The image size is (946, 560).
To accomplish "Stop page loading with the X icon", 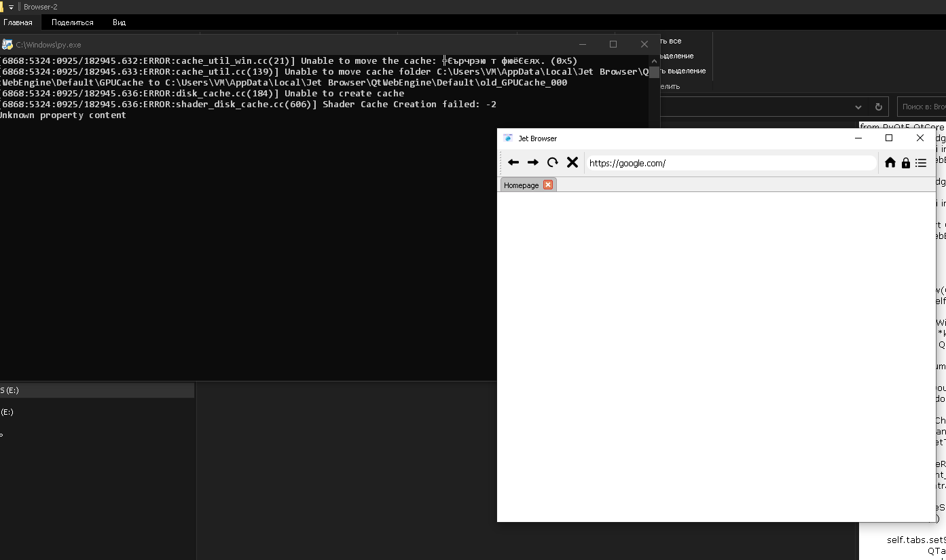I will tap(572, 163).
